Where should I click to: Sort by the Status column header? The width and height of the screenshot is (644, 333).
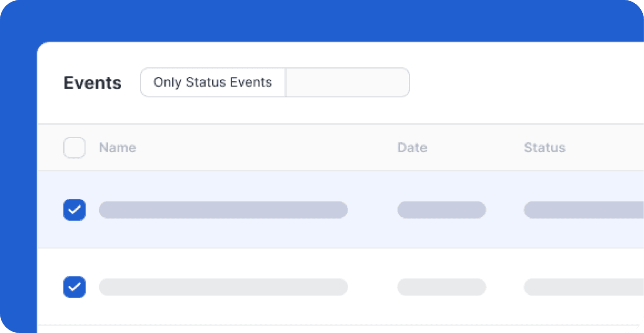[545, 148]
